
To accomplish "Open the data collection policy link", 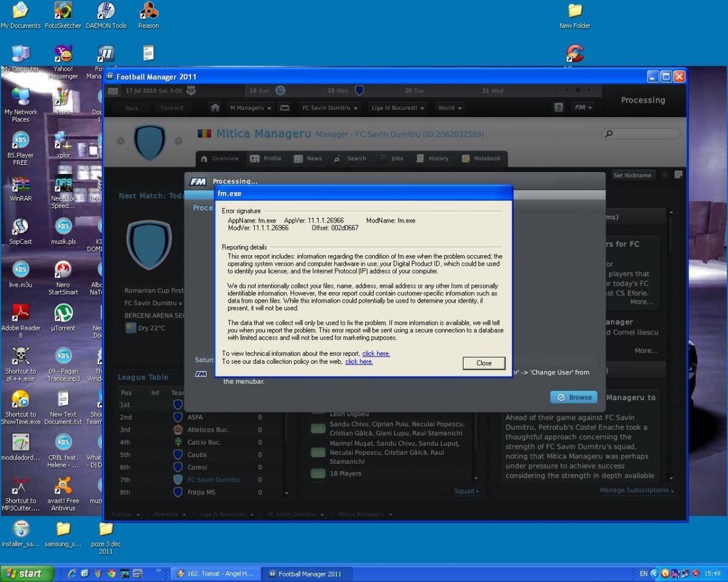I will pos(359,361).
